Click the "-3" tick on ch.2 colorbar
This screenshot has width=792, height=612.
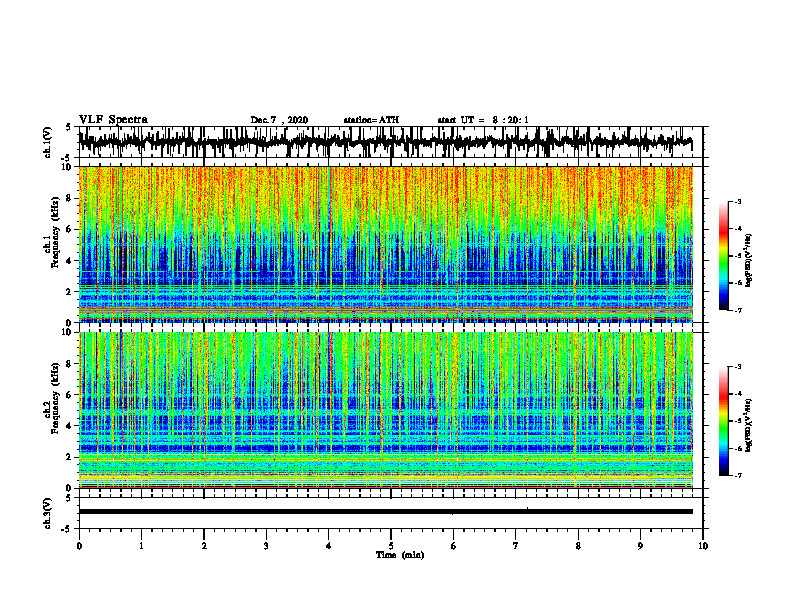click(x=738, y=367)
